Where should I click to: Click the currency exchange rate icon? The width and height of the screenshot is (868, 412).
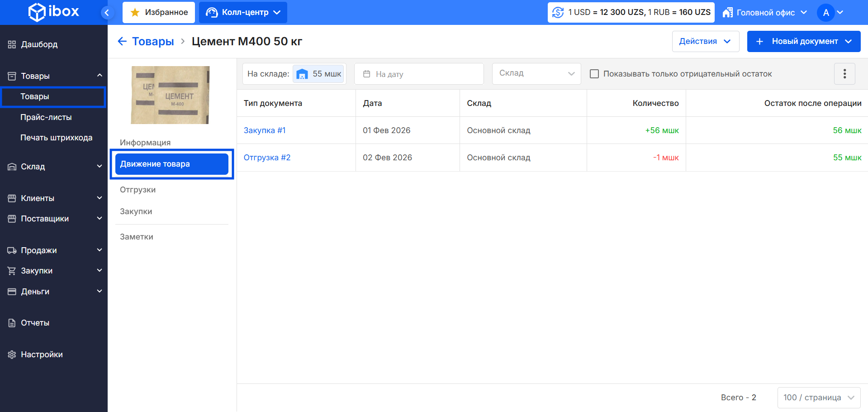[x=558, y=13]
